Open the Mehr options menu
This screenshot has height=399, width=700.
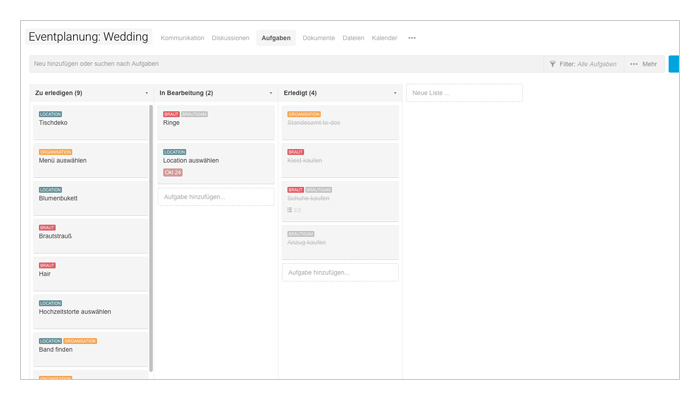643,64
